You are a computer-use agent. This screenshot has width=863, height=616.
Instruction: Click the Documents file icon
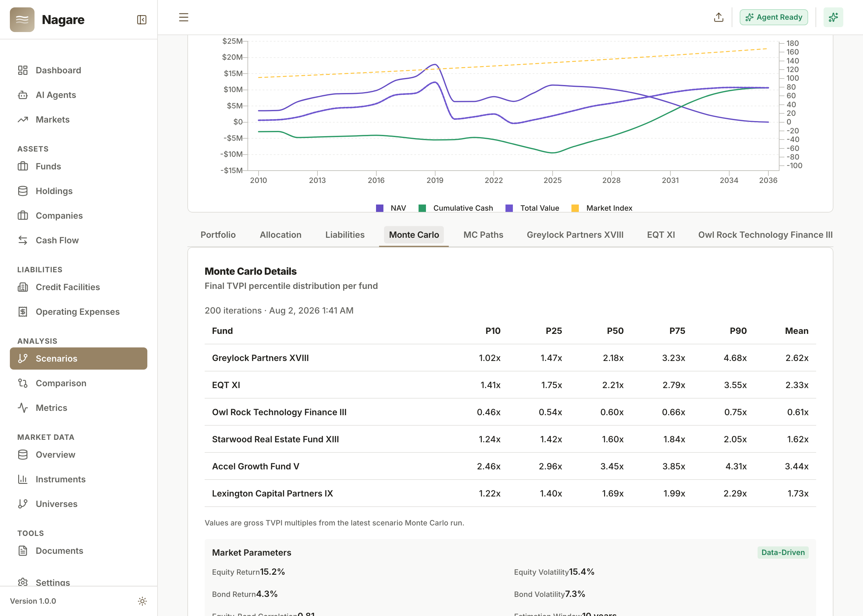(23, 551)
